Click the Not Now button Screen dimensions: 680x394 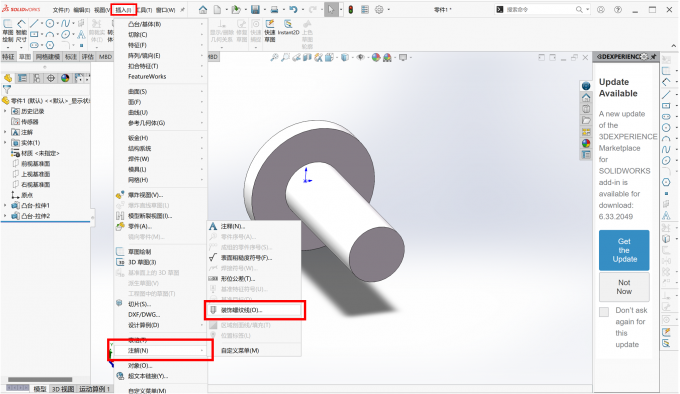pyautogui.click(x=624, y=287)
